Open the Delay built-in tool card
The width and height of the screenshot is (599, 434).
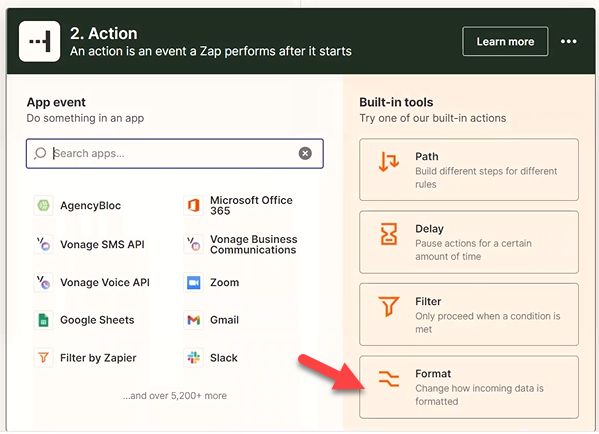click(x=469, y=242)
